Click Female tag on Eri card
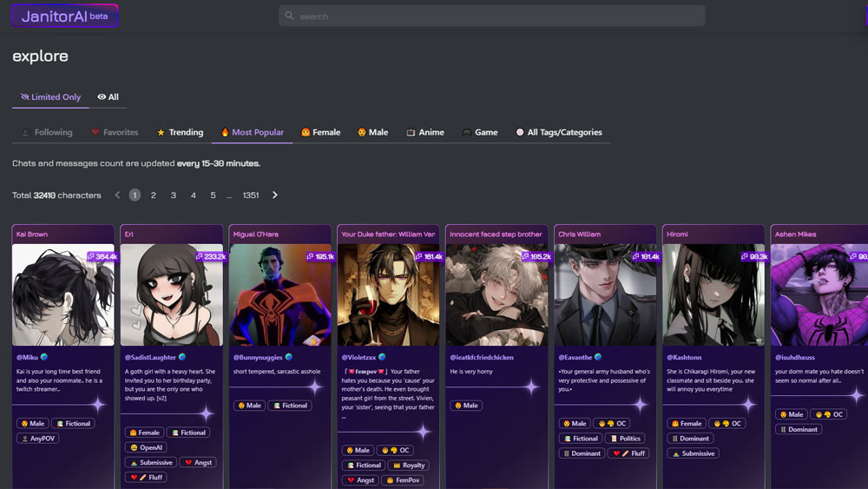Image resolution: width=868 pixels, height=489 pixels. tap(144, 433)
